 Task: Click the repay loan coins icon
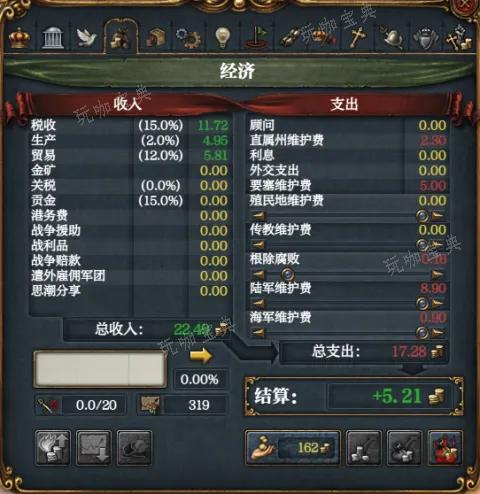tap(364, 448)
